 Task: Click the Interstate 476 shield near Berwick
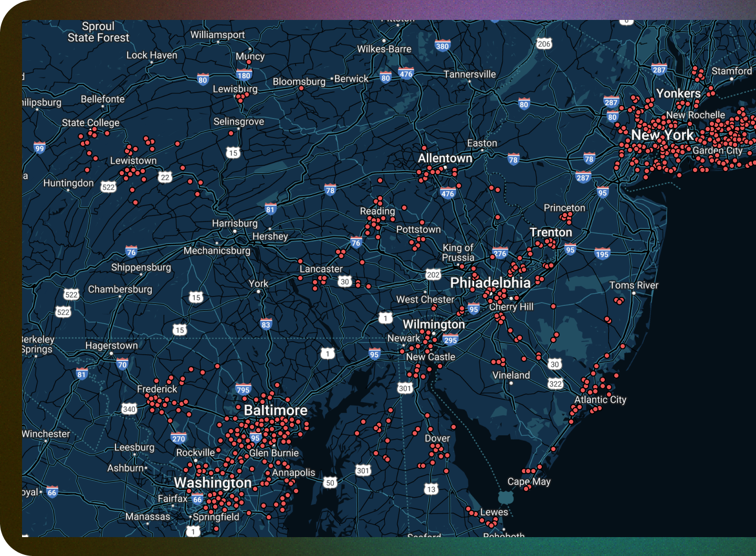coord(406,73)
